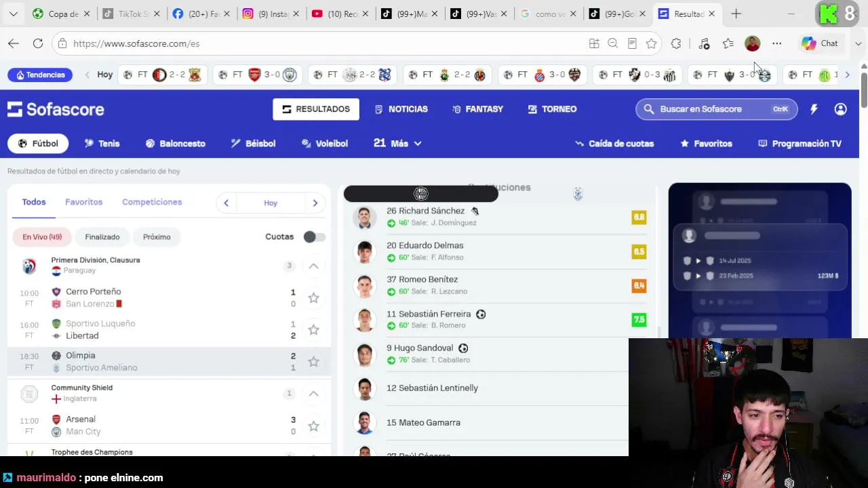Viewport: 868px width, 488px height.
Task: Select the Fútbol sport button
Action: click(x=38, y=144)
